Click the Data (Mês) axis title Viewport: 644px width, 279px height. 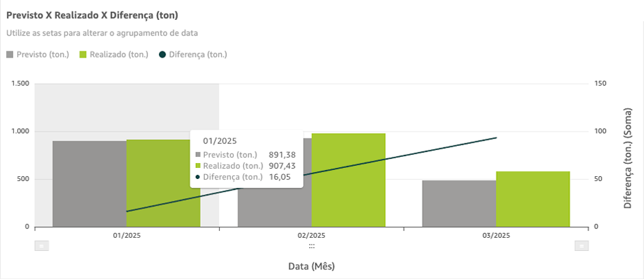click(x=311, y=265)
